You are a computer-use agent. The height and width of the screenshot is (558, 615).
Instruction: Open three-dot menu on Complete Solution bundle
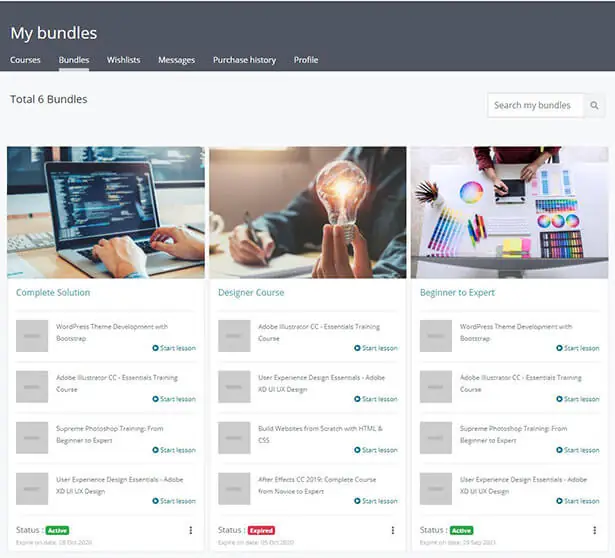click(191, 530)
